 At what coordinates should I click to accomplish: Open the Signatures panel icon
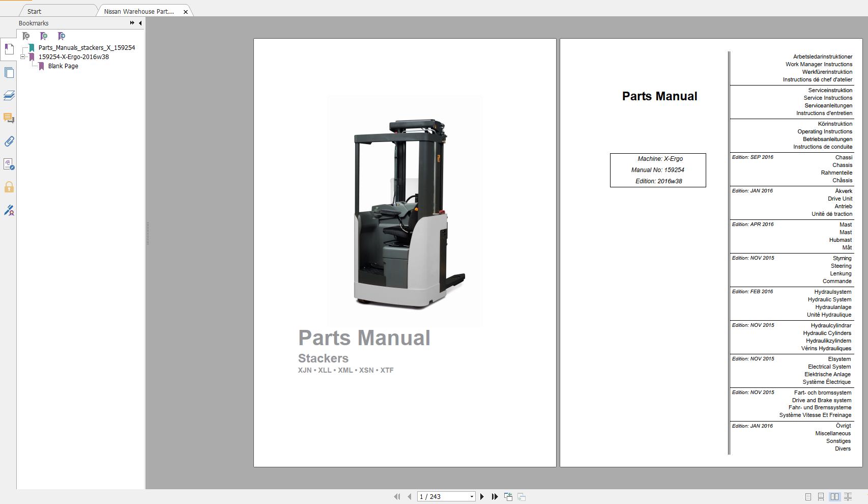click(9, 164)
